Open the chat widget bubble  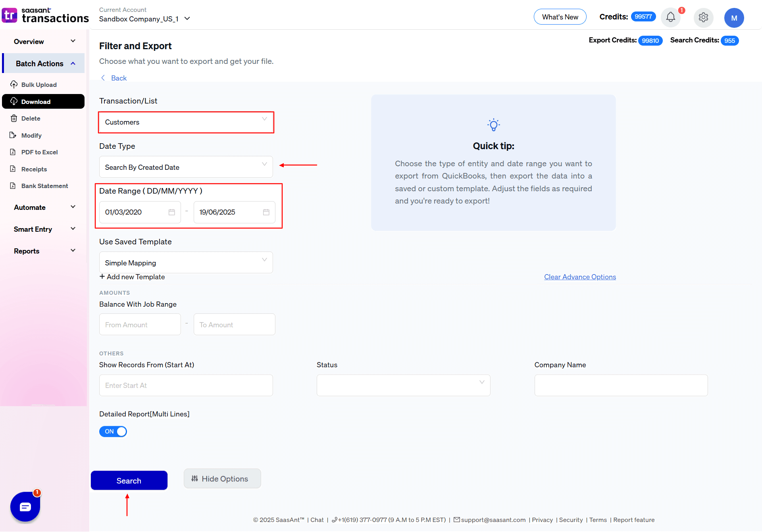(25, 507)
